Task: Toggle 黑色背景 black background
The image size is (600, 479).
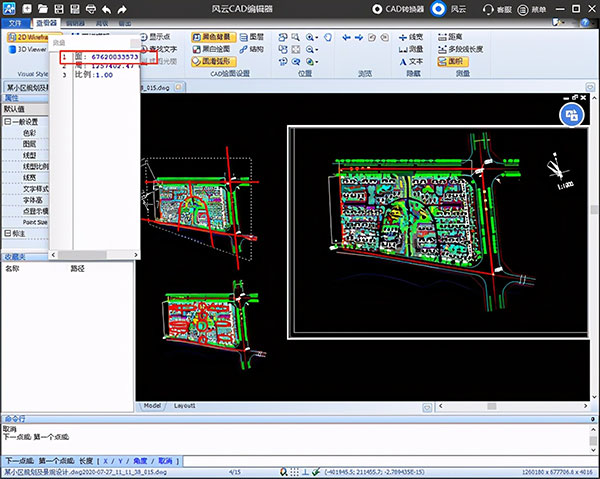Action: click(x=214, y=37)
